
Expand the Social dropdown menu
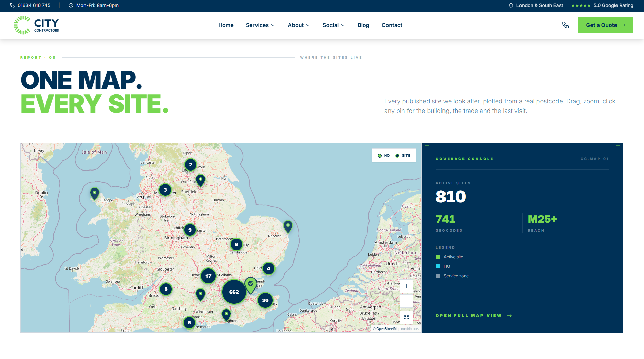tap(334, 25)
